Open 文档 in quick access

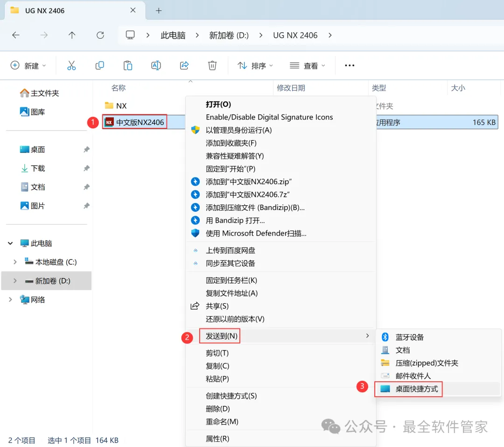33,187
